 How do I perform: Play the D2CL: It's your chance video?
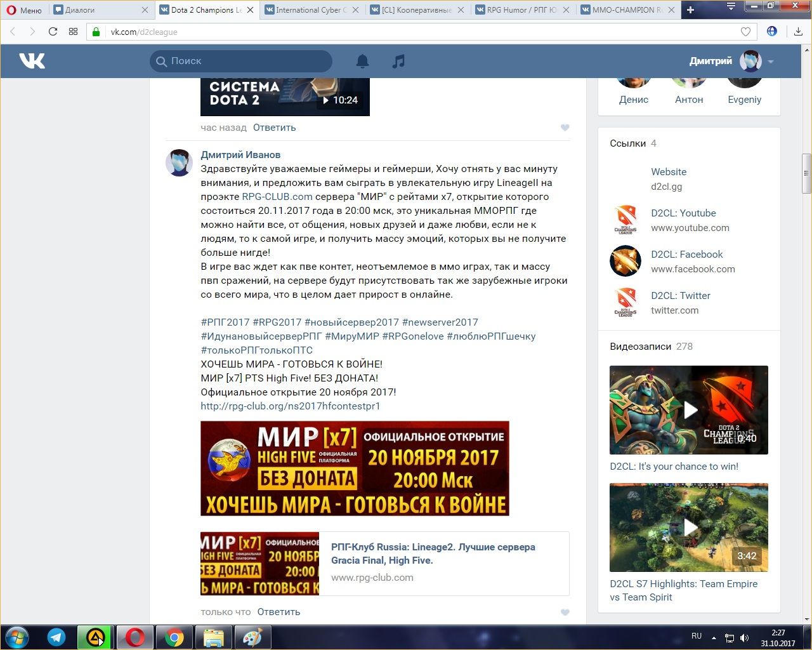pyautogui.click(x=689, y=410)
